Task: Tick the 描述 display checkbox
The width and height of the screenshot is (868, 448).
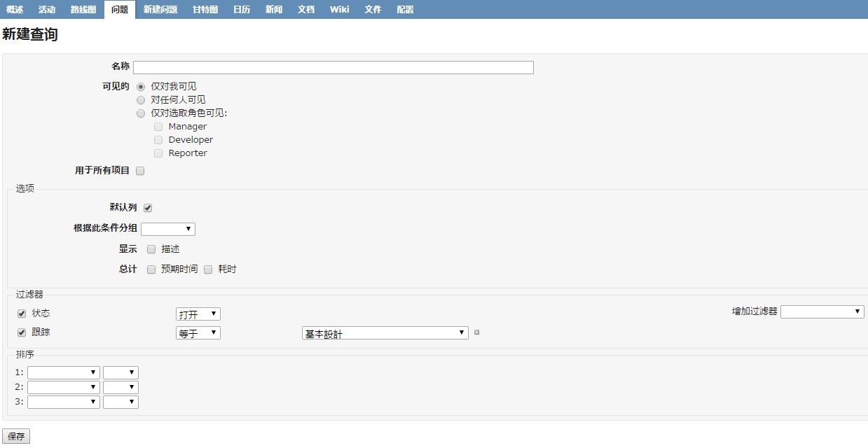Action: 151,249
